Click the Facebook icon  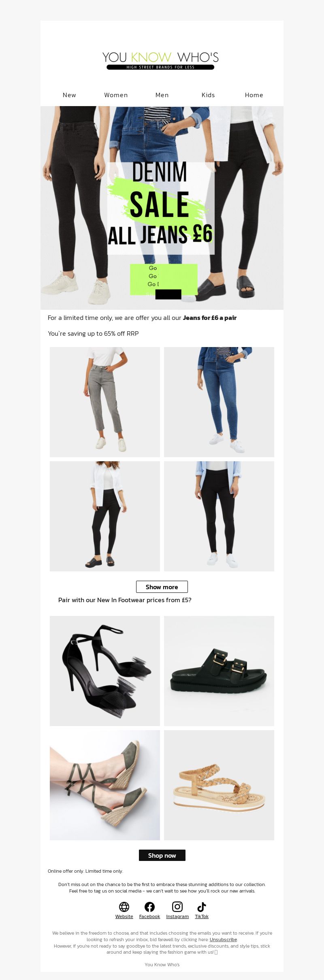point(149,907)
